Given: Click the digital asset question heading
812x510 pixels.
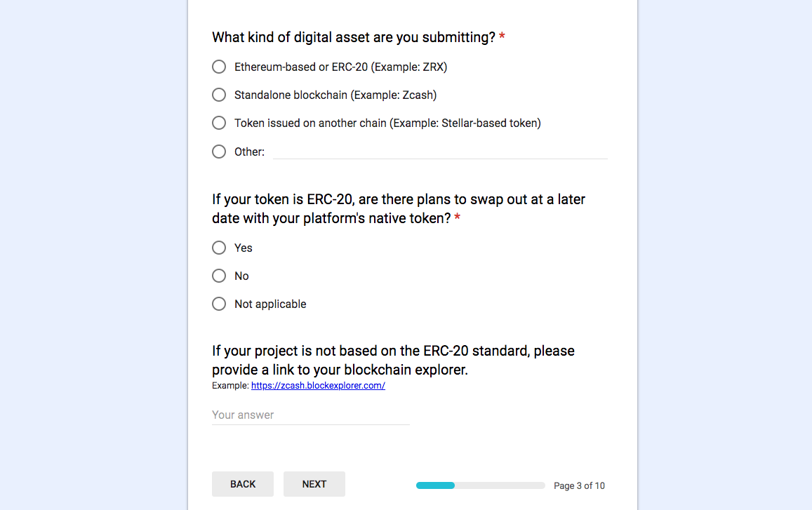Looking at the screenshot, I should tap(354, 37).
